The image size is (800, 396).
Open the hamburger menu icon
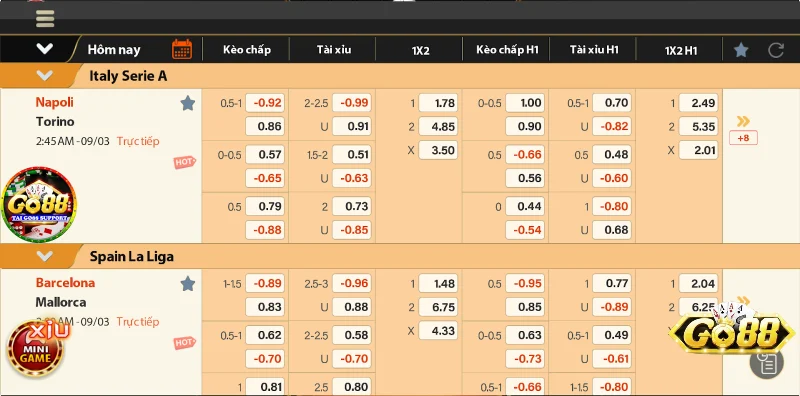45,18
